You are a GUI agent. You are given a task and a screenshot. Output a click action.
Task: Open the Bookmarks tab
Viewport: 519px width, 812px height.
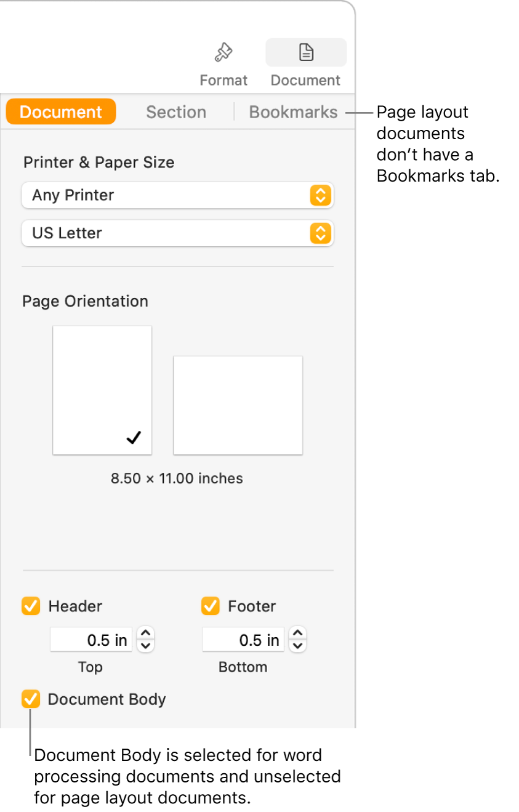[293, 111]
